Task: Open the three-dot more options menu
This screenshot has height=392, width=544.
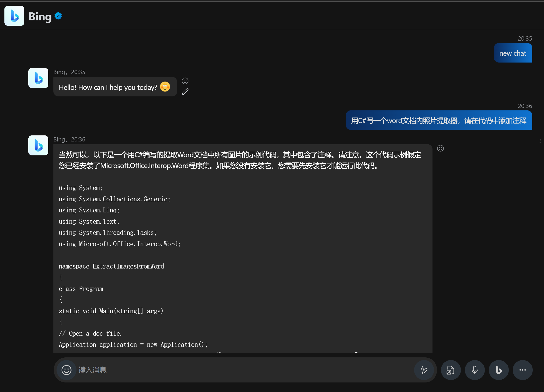Action: (522, 370)
